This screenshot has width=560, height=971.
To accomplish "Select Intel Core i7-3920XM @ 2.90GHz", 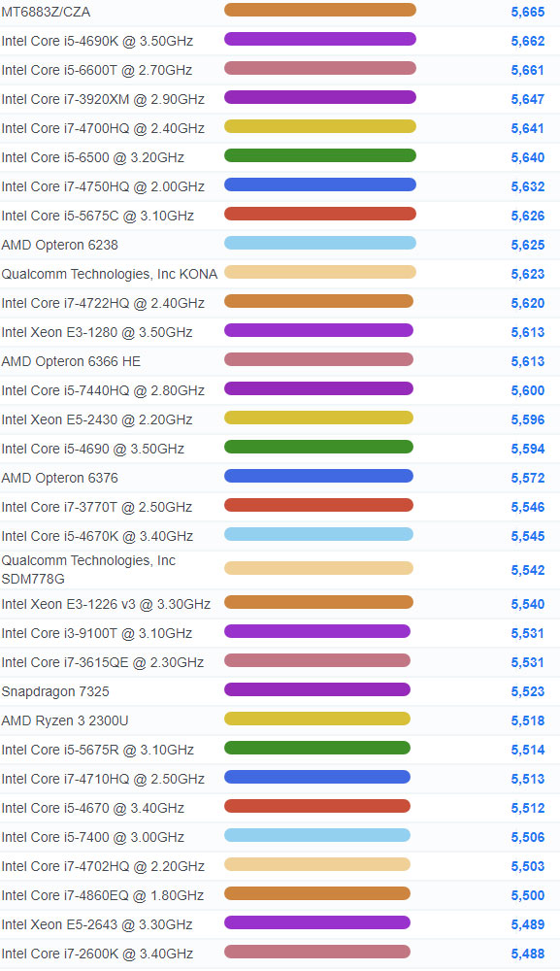I will point(103,99).
